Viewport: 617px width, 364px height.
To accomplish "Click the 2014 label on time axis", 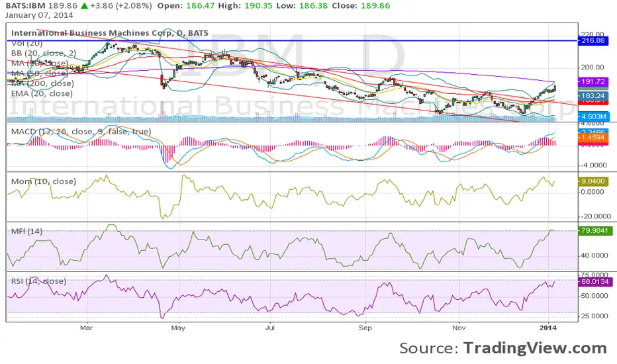I will click(x=548, y=328).
